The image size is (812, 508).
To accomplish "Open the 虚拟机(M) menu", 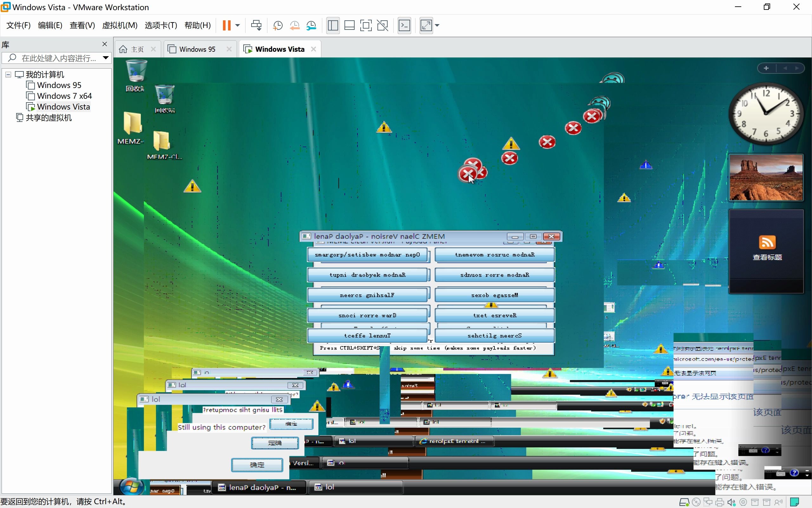I will (120, 25).
